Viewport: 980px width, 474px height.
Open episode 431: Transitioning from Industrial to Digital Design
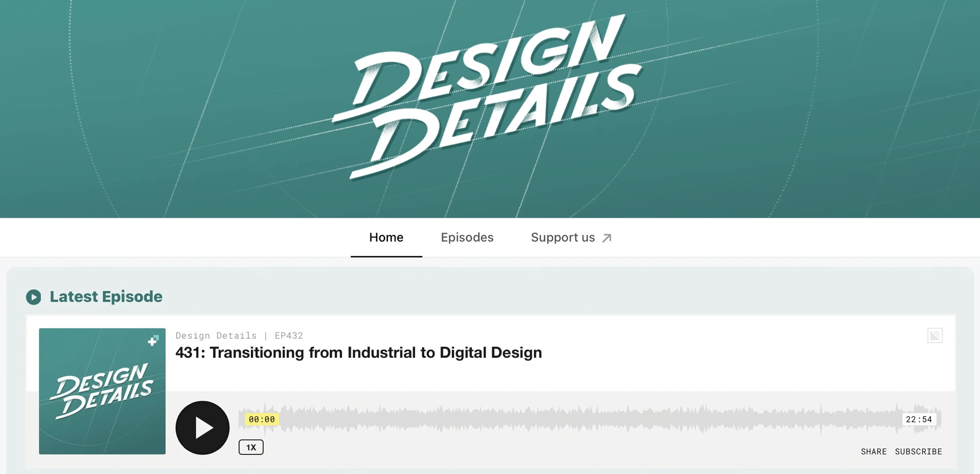point(358,352)
